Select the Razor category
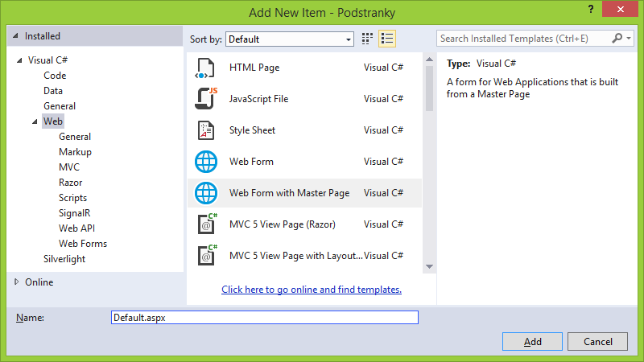The width and height of the screenshot is (644, 362). click(70, 183)
